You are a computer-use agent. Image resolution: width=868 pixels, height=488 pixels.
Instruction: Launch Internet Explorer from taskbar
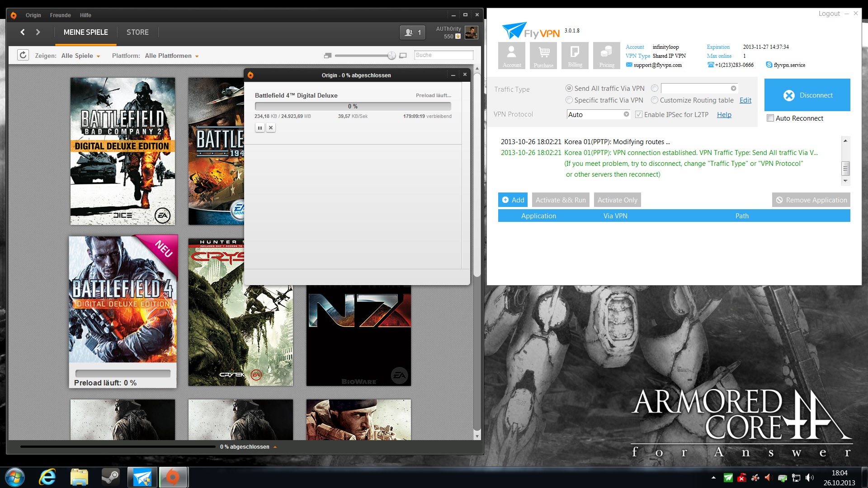(47, 477)
